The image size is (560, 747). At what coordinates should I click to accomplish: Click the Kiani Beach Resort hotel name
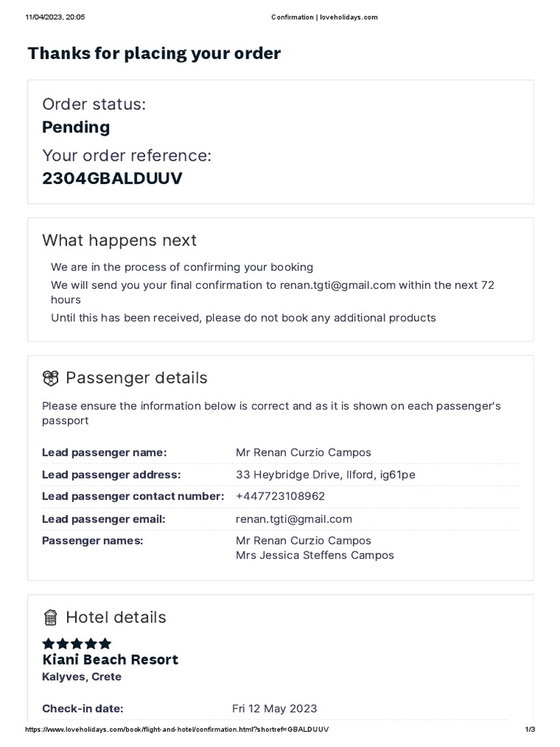(110, 659)
